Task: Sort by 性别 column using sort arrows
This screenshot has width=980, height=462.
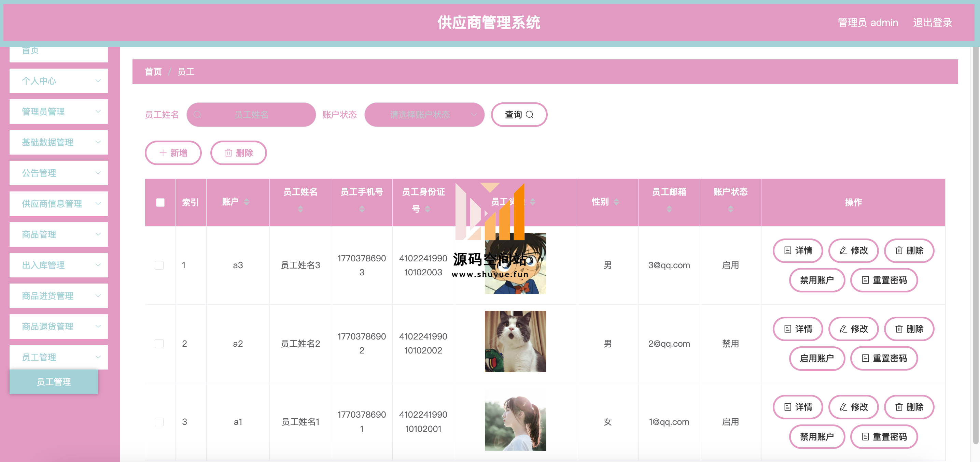Action: 616,202
